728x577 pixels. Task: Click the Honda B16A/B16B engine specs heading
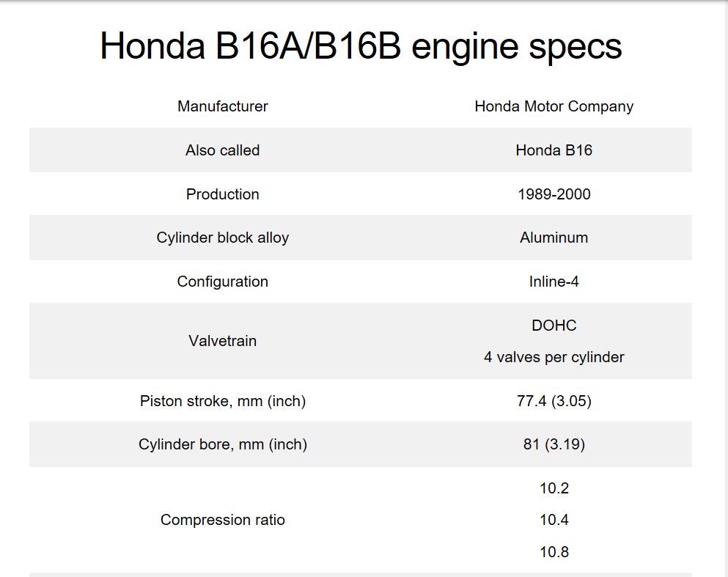[x=361, y=46]
